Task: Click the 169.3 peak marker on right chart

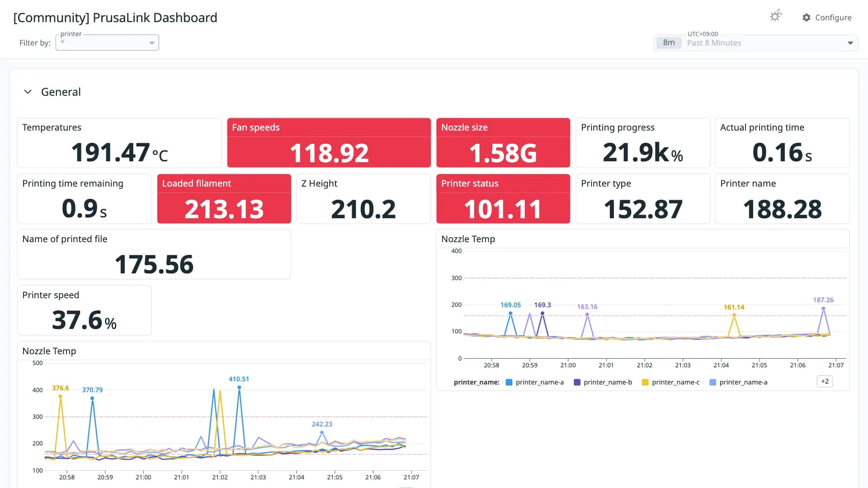Action: (542, 313)
